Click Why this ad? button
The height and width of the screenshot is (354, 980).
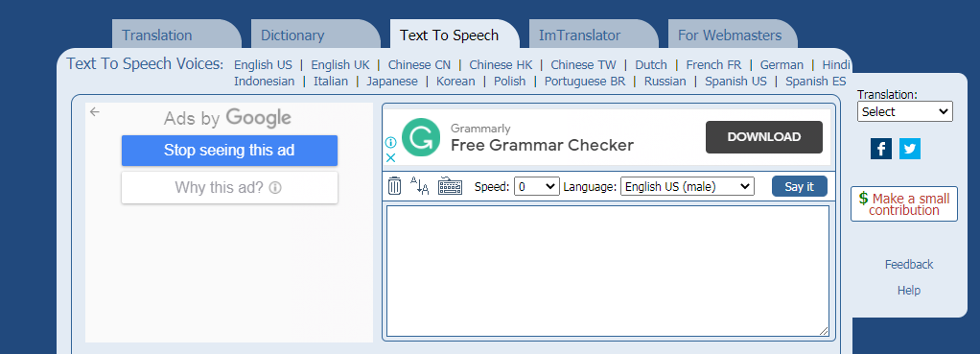click(229, 188)
